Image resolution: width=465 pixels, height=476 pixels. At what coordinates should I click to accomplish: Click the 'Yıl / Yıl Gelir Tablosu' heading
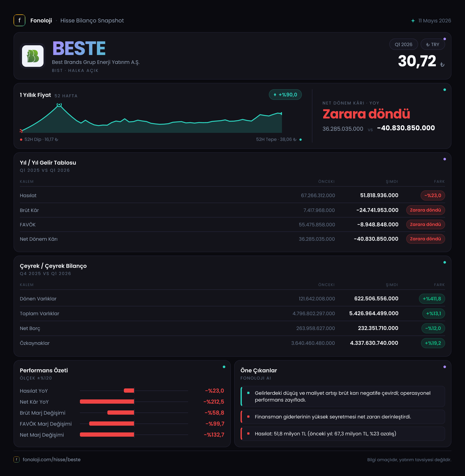tap(48, 162)
